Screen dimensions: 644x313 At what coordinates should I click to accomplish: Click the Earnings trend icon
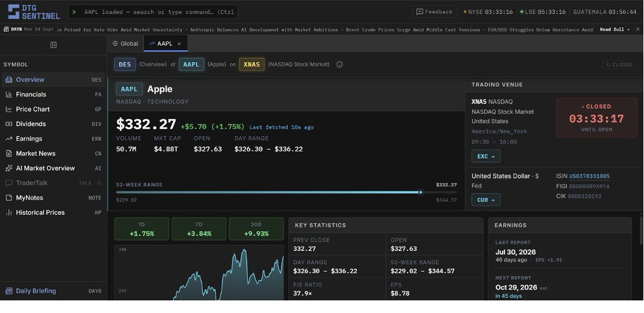pyautogui.click(x=9, y=139)
